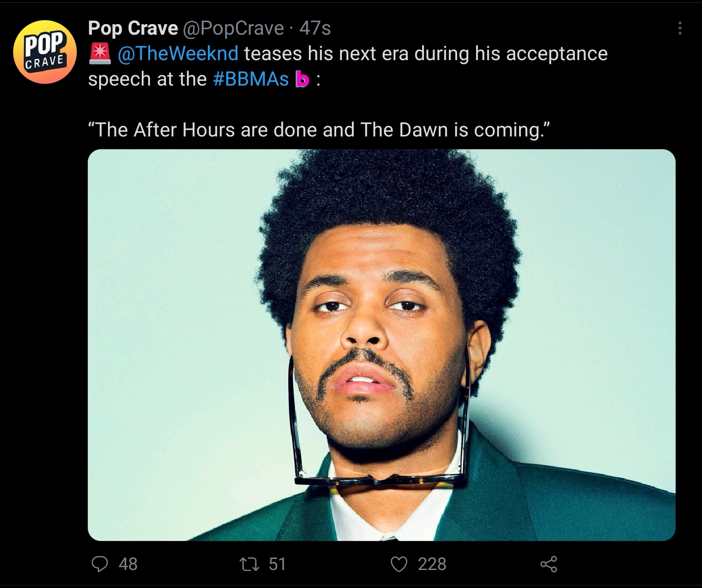Click the 51 retweets count
Viewport: 702px width, 588px height.
[277, 564]
